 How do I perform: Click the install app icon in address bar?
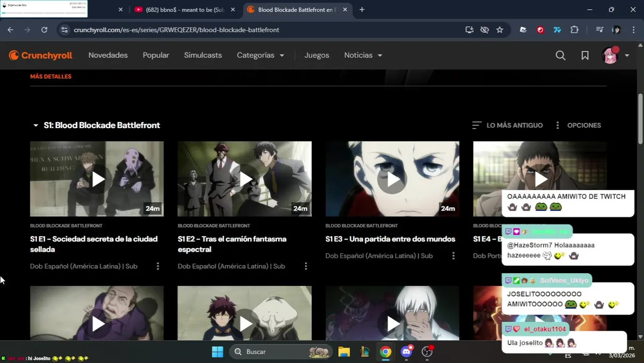coord(469,30)
